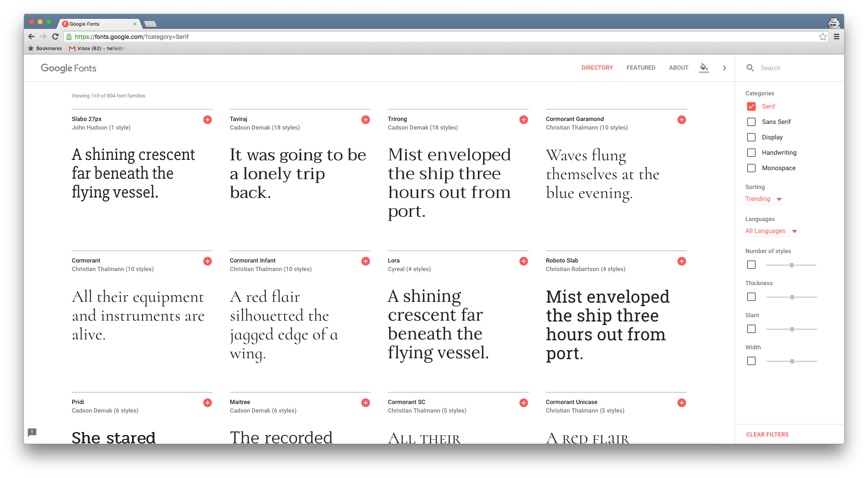Click CLEAR FILTERS button
The height and width of the screenshot is (478, 868).
[768, 434]
